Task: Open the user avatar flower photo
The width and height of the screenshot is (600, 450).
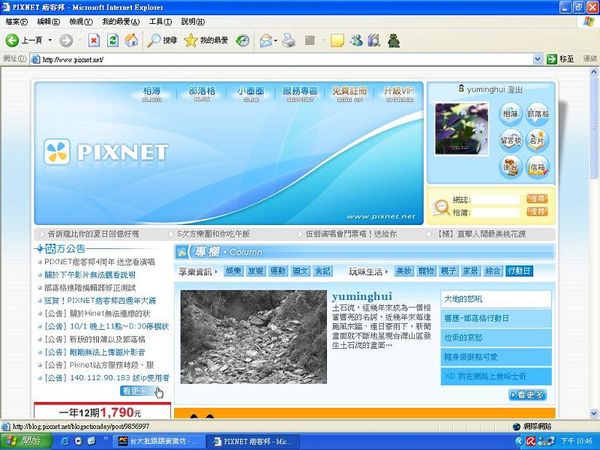Action: tap(461, 128)
